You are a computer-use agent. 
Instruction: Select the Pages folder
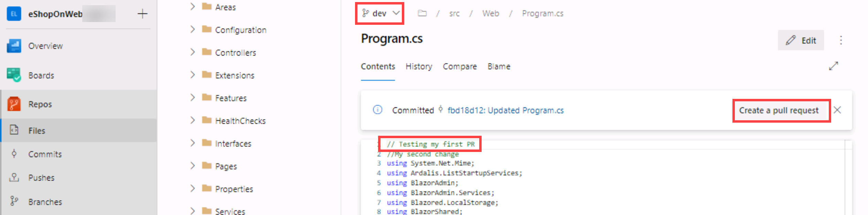(226, 166)
